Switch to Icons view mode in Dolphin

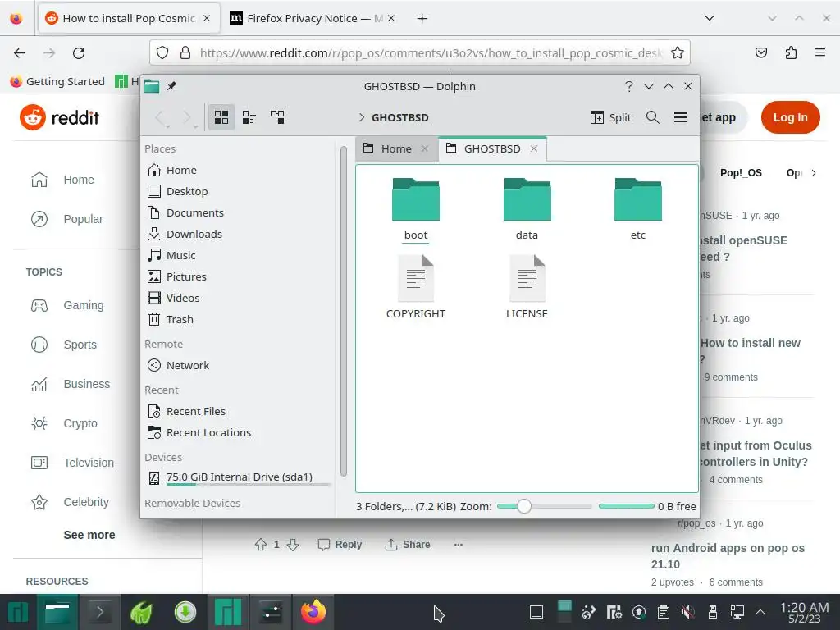[x=221, y=116]
